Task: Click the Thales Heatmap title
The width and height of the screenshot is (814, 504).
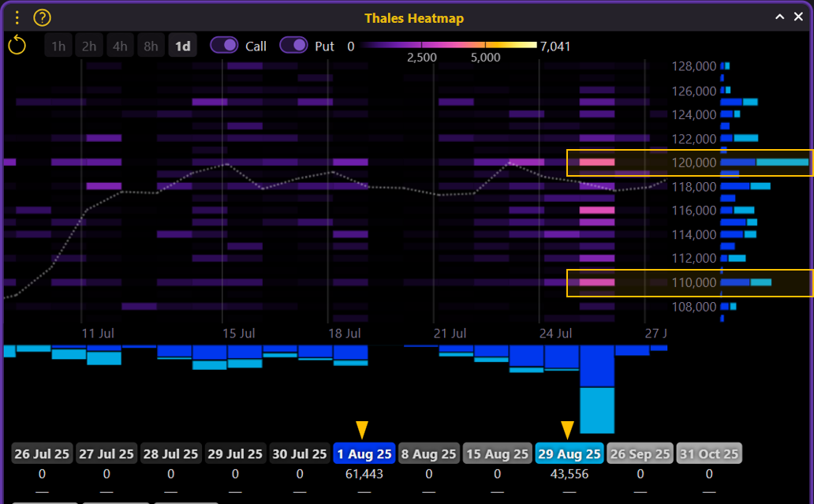Action: point(414,18)
